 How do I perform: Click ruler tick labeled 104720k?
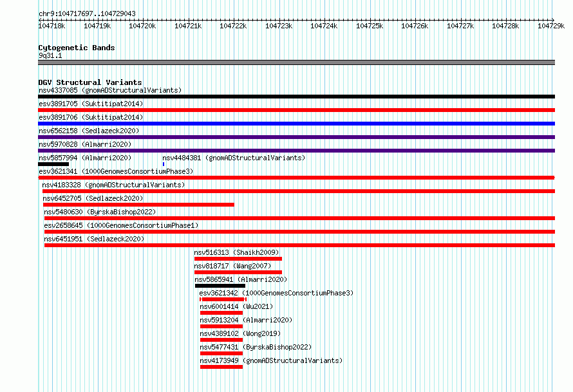142,26
